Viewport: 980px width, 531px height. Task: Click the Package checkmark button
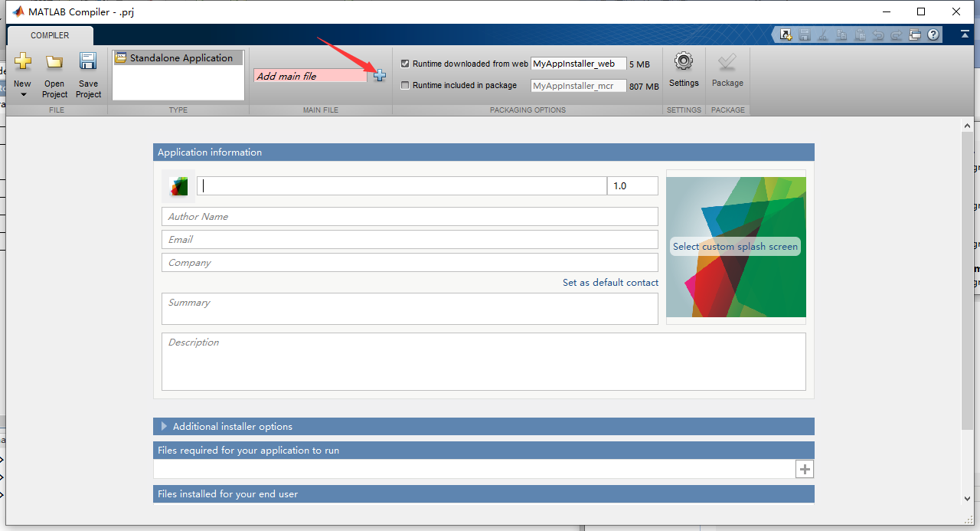pyautogui.click(x=727, y=62)
